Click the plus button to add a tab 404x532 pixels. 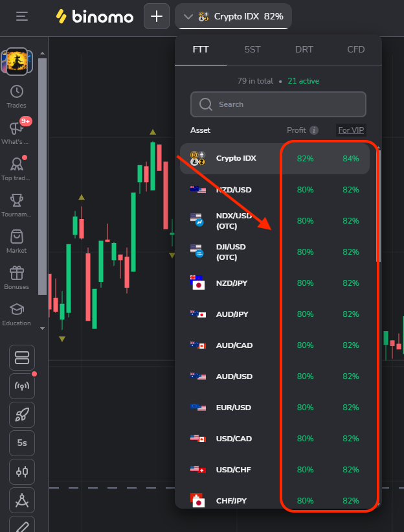click(x=156, y=16)
